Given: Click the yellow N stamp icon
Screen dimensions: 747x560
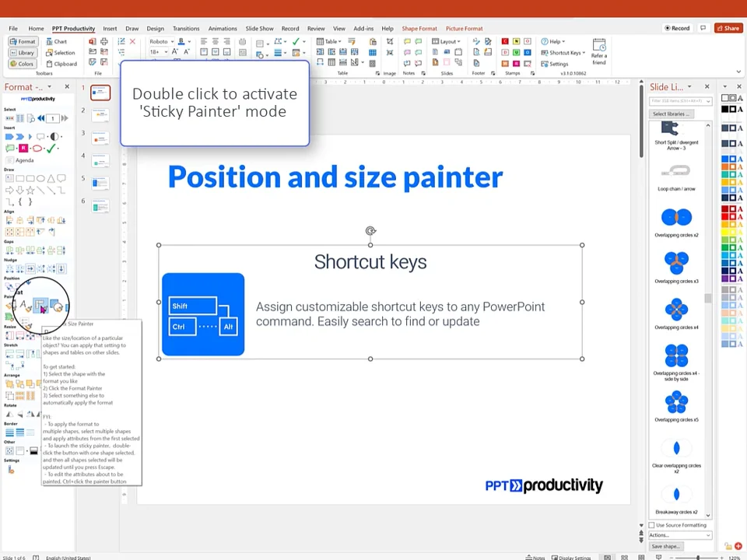Looking at the screenshot, I should click(x=516, y=41).
